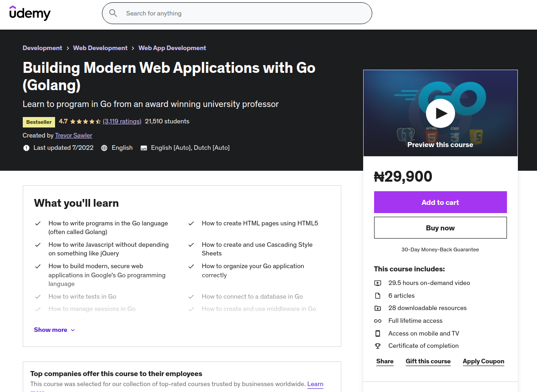Add the course to cart
The height and width of the screenshot is (392, 537).
440,202
